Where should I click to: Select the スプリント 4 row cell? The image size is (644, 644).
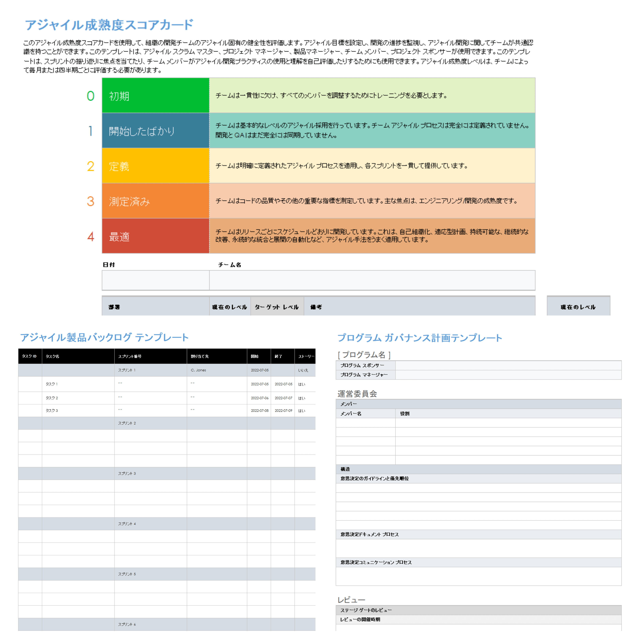click(x=150, y=524)
